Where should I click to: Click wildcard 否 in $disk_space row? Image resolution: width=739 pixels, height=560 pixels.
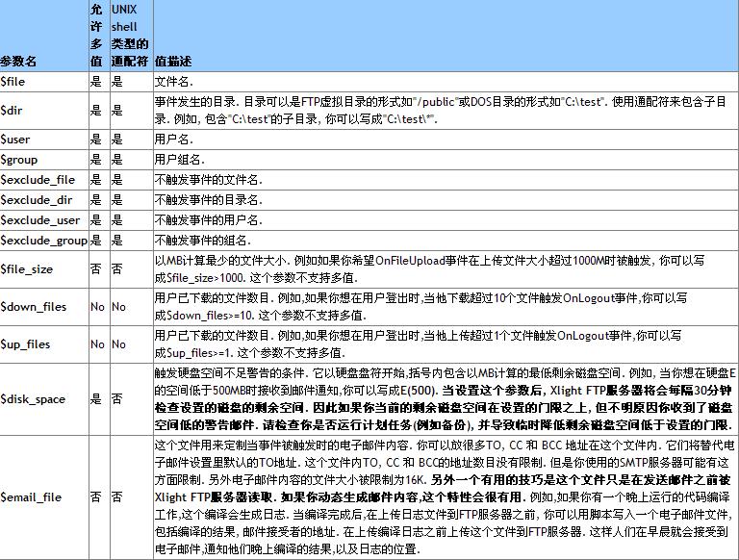click(x=116, y=398)
